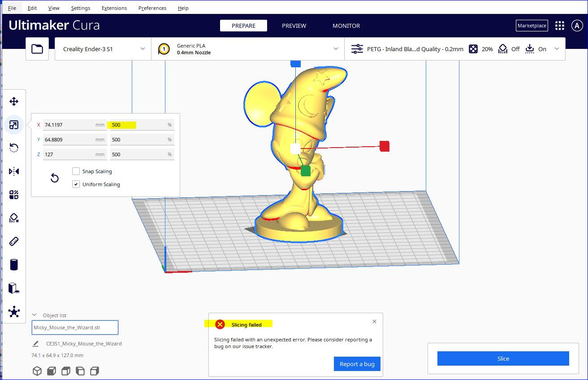
Task: Collapse the Object list panel
Action: [35, 315]
